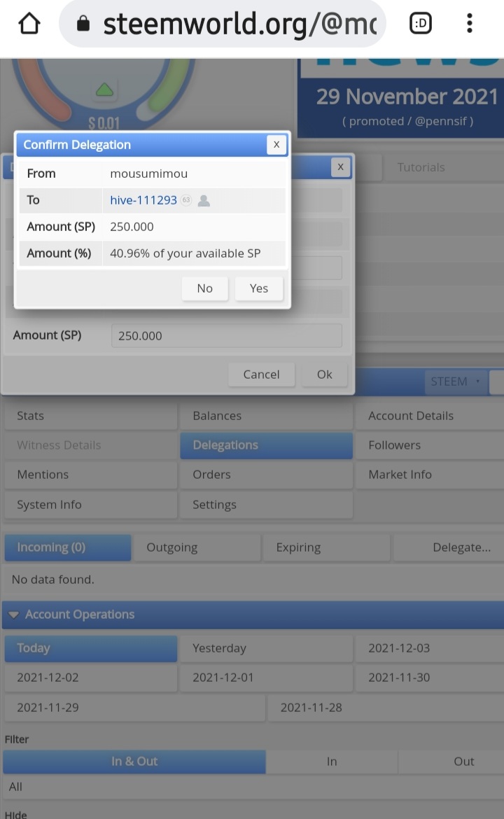The image size is (504, 819).
Task: Decline the delegation with No
Action: [x=204, y=288]
